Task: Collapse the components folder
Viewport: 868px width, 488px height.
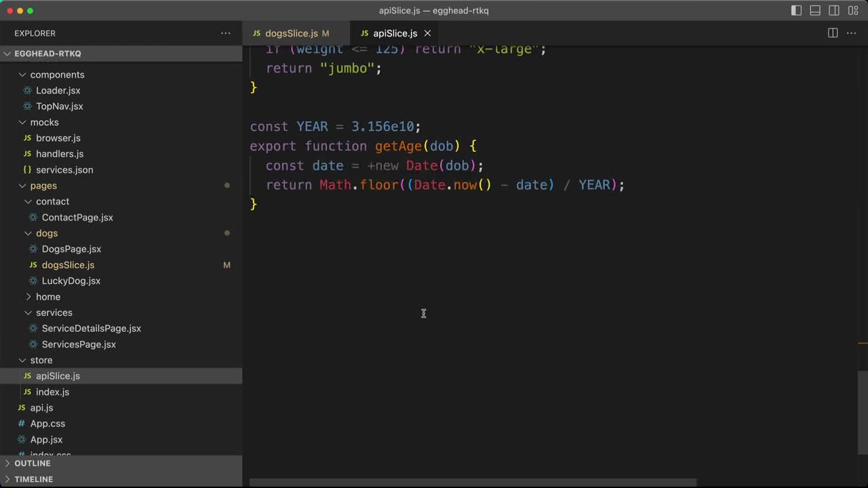Action: coord(57,75)
